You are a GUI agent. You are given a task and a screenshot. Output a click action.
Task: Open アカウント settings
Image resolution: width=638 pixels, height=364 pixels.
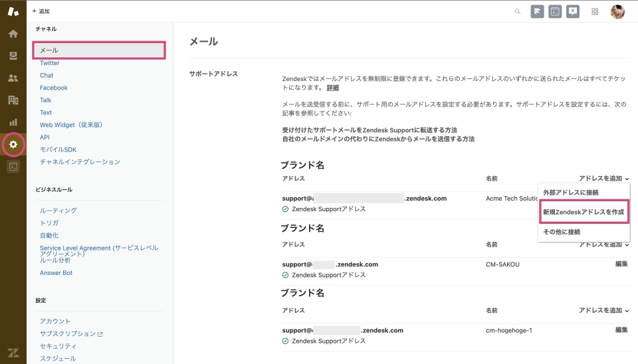pyautogui.click(x=55, y=321)
